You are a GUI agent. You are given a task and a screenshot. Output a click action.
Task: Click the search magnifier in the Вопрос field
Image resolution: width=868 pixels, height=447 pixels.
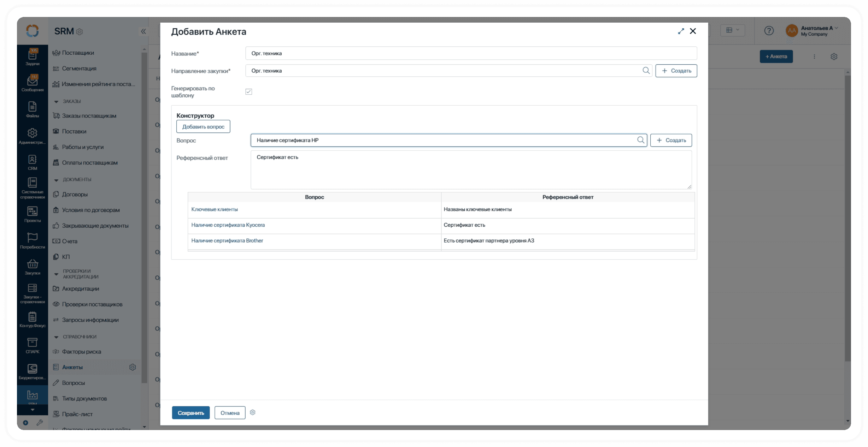click(640, 140)
